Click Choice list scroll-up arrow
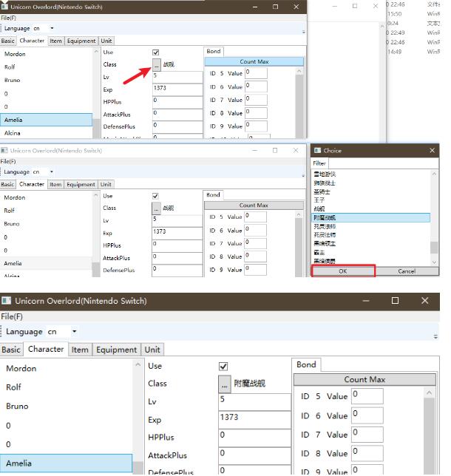This screenshot has height=476, width=451. click(x=434, y=174)
